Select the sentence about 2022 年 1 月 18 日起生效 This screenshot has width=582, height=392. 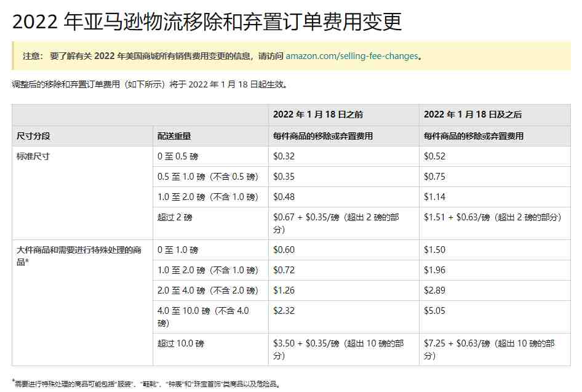149,85
